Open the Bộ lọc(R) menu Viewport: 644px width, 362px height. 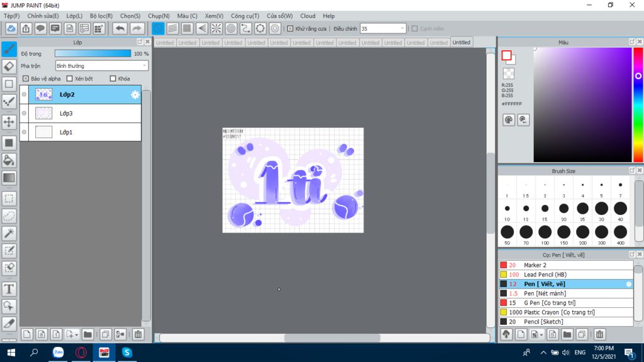pyautogui.click(x=101, y=16)
